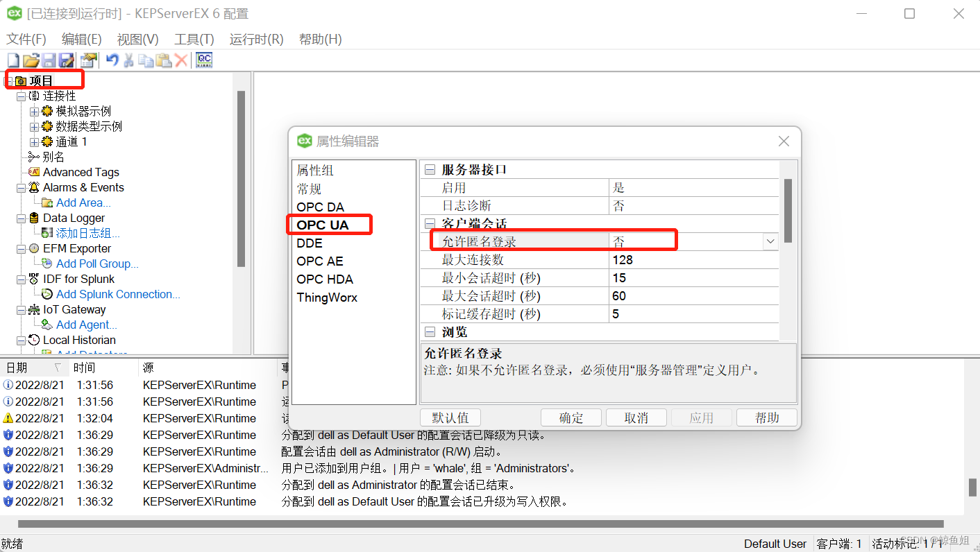Screen dimensions: 980x552
Task: Click the 默认值 defaults button
Action: click(450, 417)
